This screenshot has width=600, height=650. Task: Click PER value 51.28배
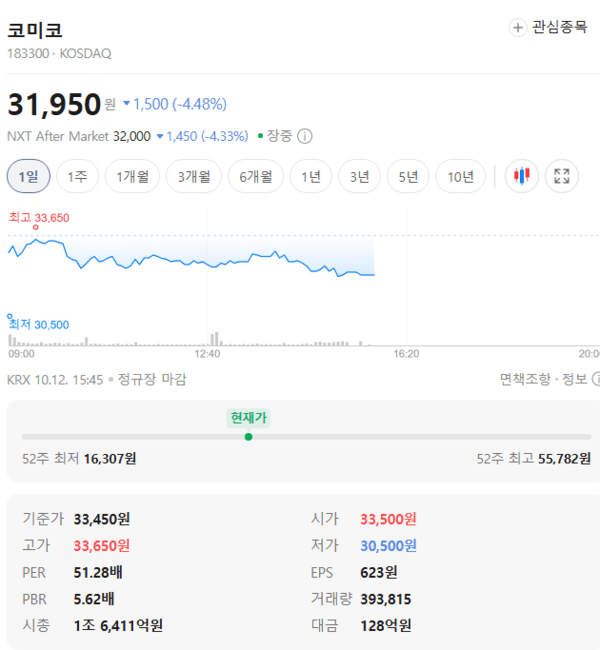[x=98, y=572]
